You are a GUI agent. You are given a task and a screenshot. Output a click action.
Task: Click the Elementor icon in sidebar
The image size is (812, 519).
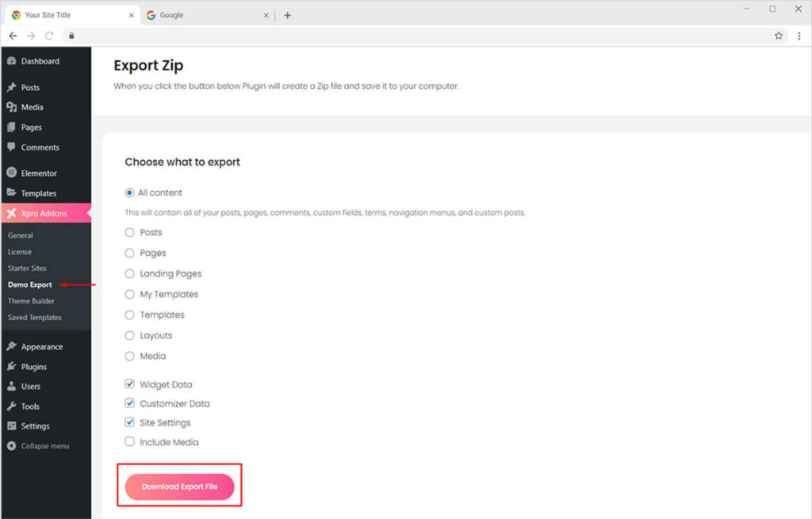(12, 173)
